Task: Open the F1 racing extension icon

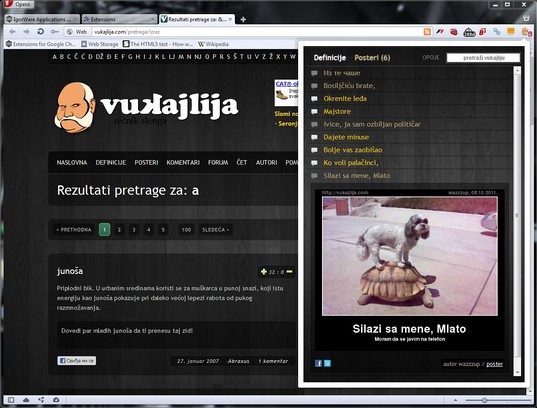Action: 440,32
